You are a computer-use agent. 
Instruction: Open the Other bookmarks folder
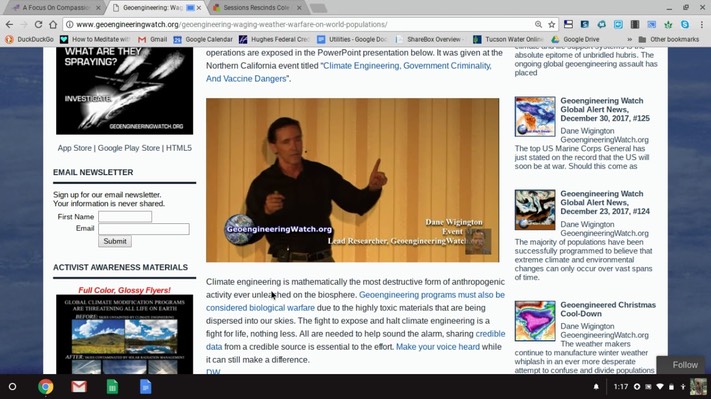tap(669, 39)
